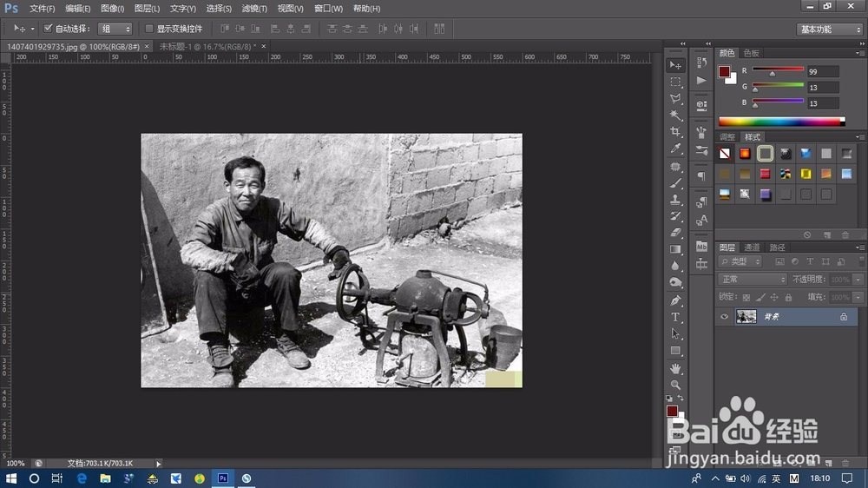
Task: Open the 组 auto-select dropdown
Action: [115, 29]
